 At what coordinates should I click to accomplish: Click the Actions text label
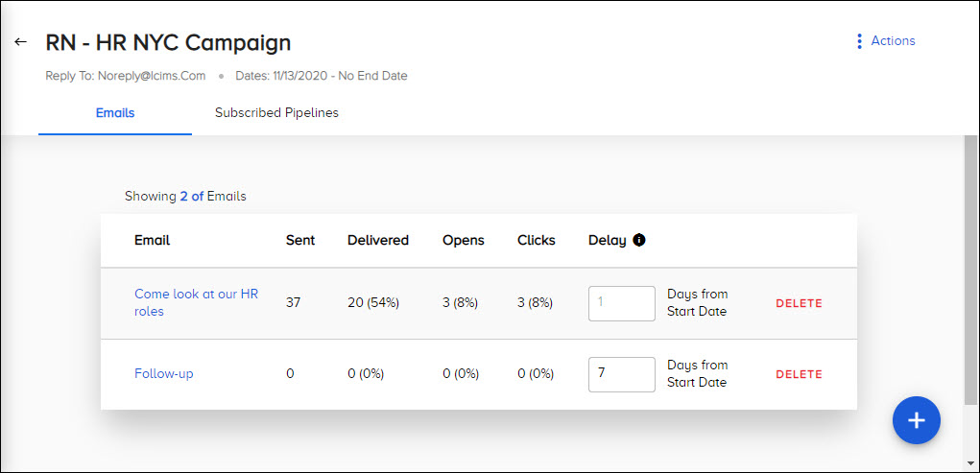(893, 41)
